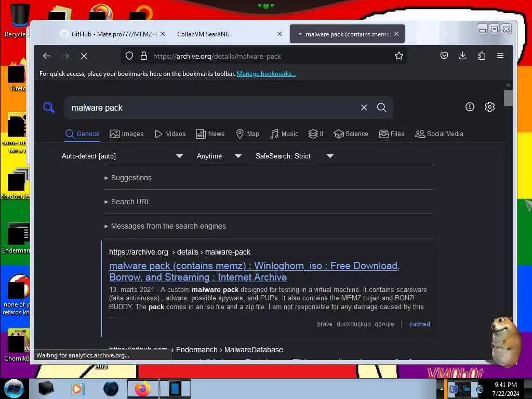
Task: Select the Science search category
Action: [351, 134]
